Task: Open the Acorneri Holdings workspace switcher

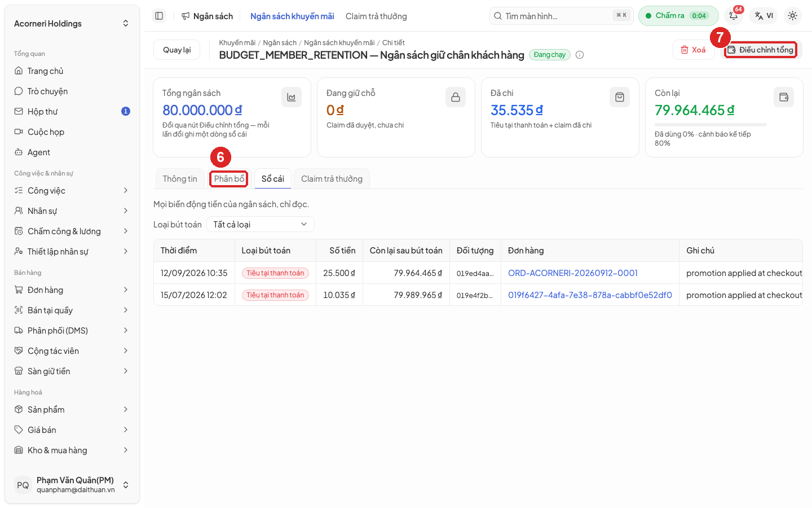Action: [72, 24]
